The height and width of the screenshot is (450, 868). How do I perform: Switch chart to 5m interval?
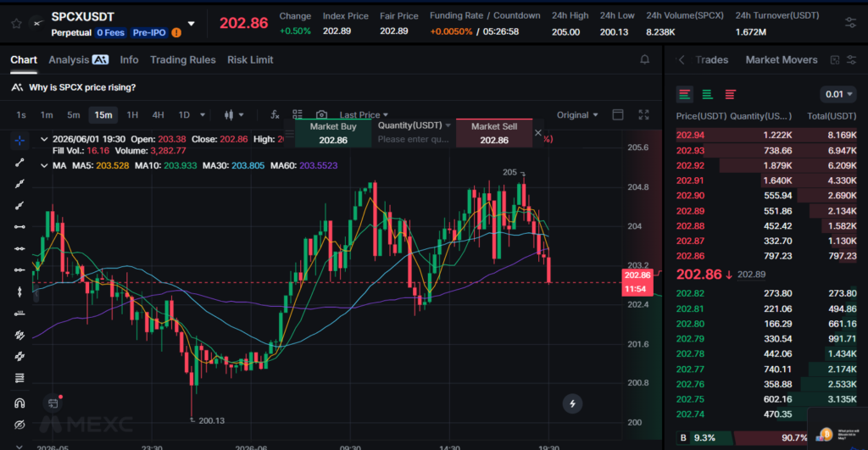74,114
